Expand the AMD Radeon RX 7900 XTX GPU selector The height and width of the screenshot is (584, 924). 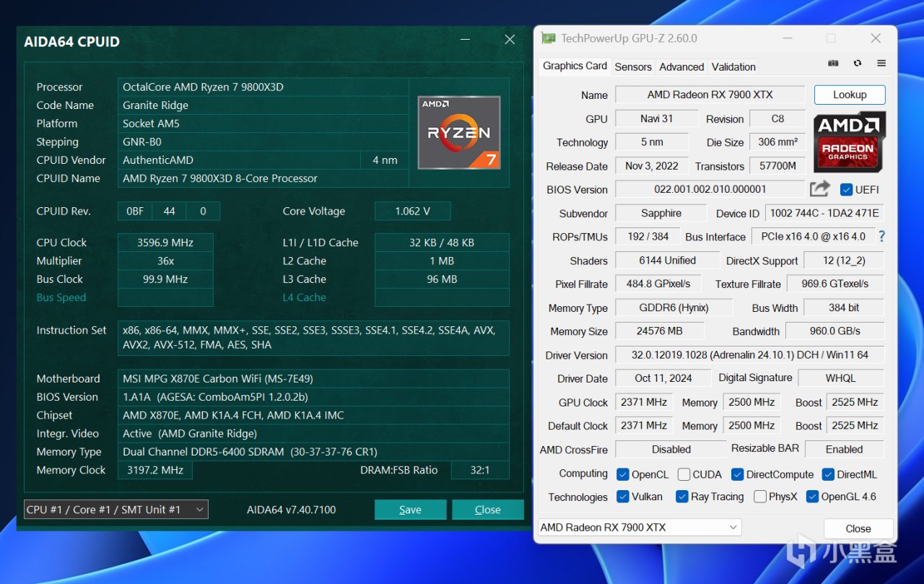[640, 528]
